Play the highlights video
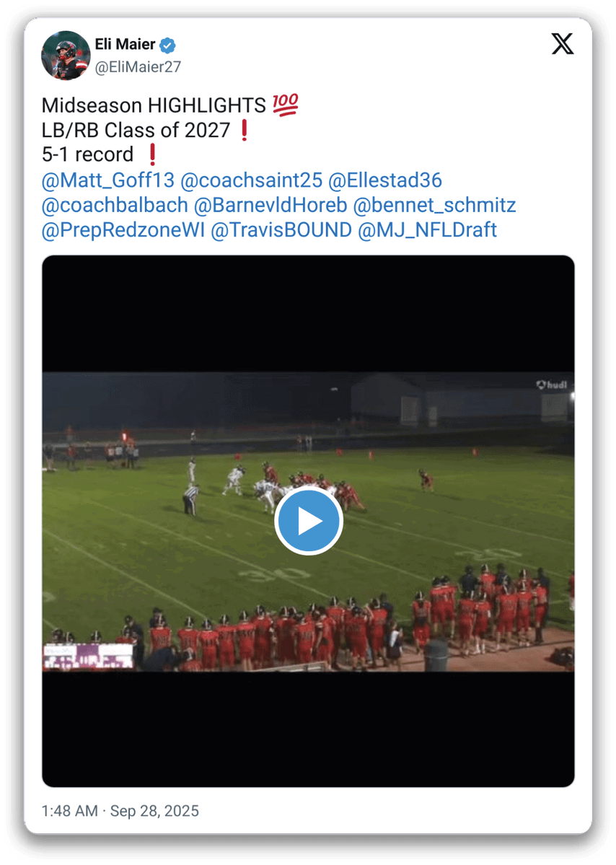The image size is (616, 865). tap(308, 521)
